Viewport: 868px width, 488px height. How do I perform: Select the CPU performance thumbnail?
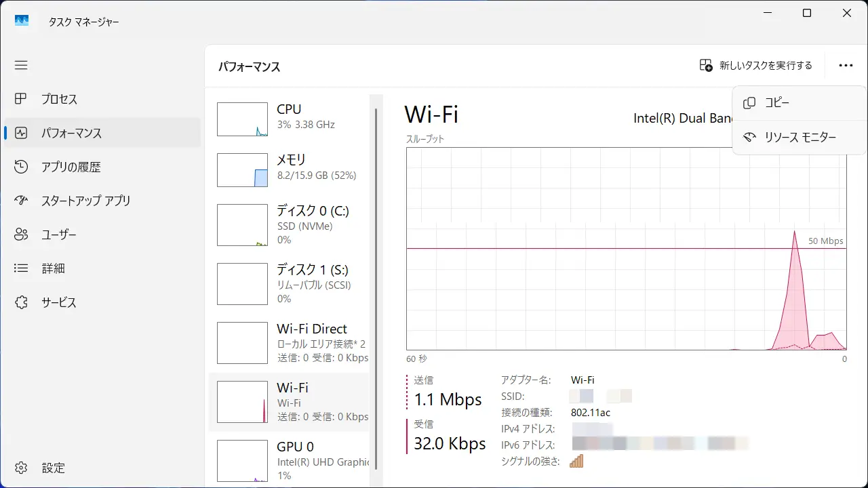click(x=242, y=119)
